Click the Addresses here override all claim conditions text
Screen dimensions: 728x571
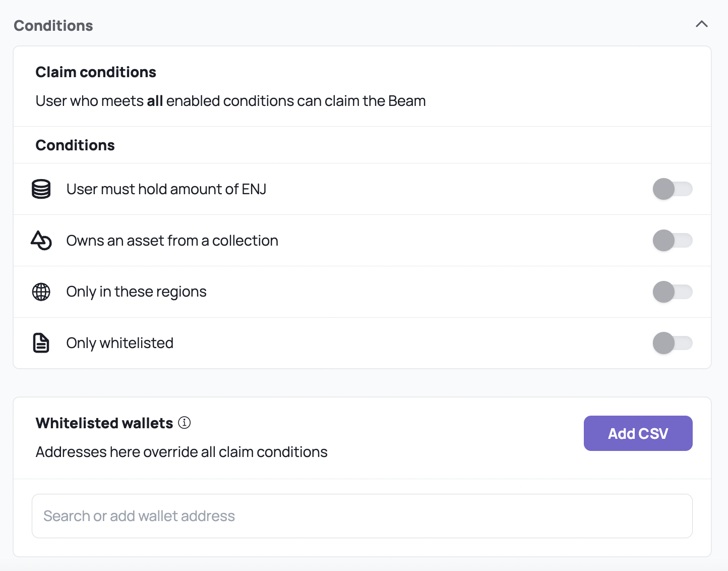pyautogui.click(x=181, y=452)
